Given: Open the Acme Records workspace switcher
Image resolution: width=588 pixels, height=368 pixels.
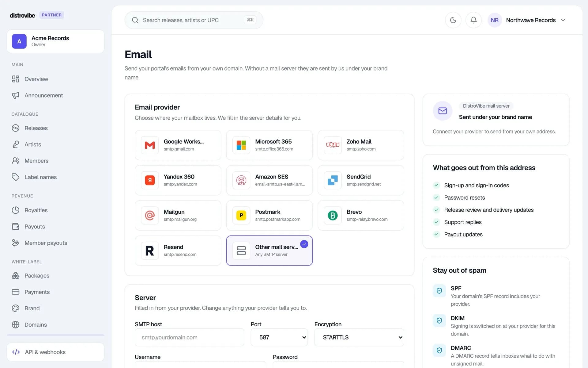Looking at the screenshot, I should (56, 41).
